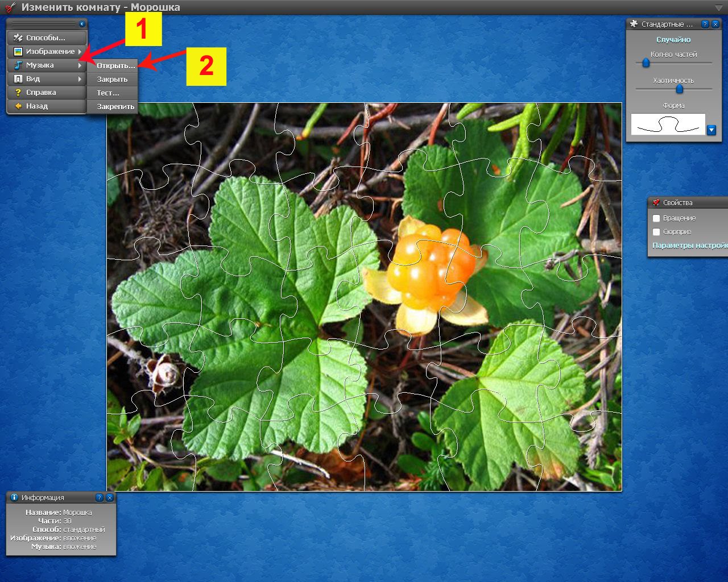
Task: Click the pushpin icon of the Свойства panel
Action: (x=656, y=202)
